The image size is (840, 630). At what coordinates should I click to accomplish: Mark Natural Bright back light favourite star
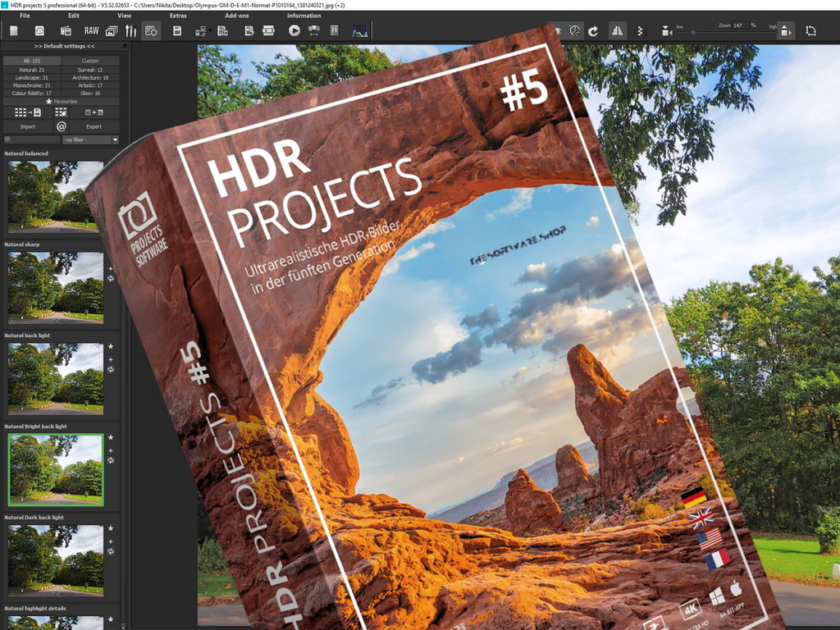coord(111,438)
